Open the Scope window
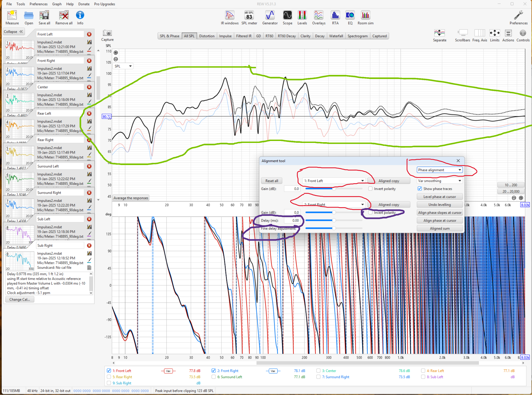This screenshot has height=395, width=532. pos(287,17)
